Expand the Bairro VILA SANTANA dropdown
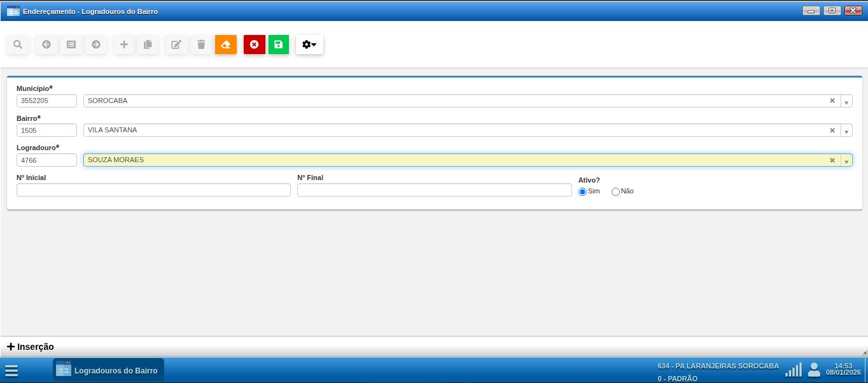The width and height of the screenshot is (868, 383). click(846, 131)
